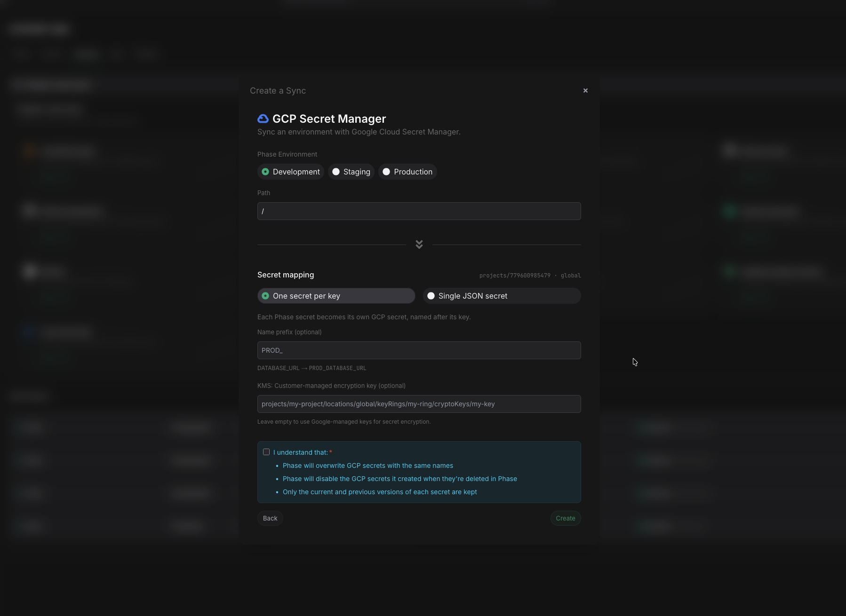This screenshot has width=846, height=616.
Task: Click 'Only the current and previous versions' line
Action: tap(380, 492)
